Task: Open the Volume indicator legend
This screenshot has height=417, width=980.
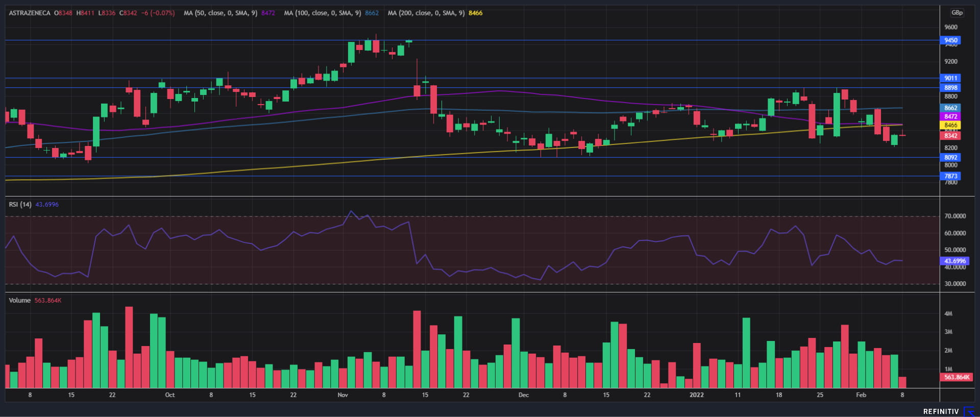Action: [x=19, y=301]
